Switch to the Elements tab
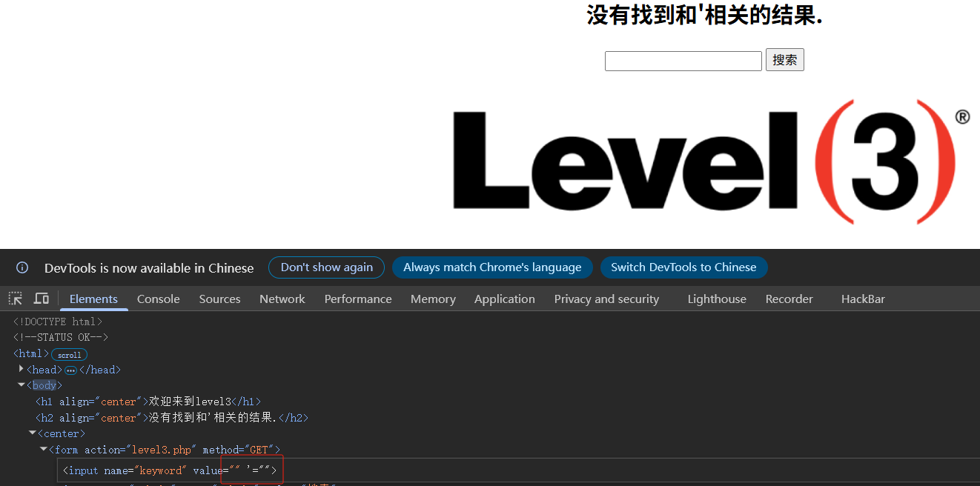Viewport: 980px width, 486px height. 93,299
